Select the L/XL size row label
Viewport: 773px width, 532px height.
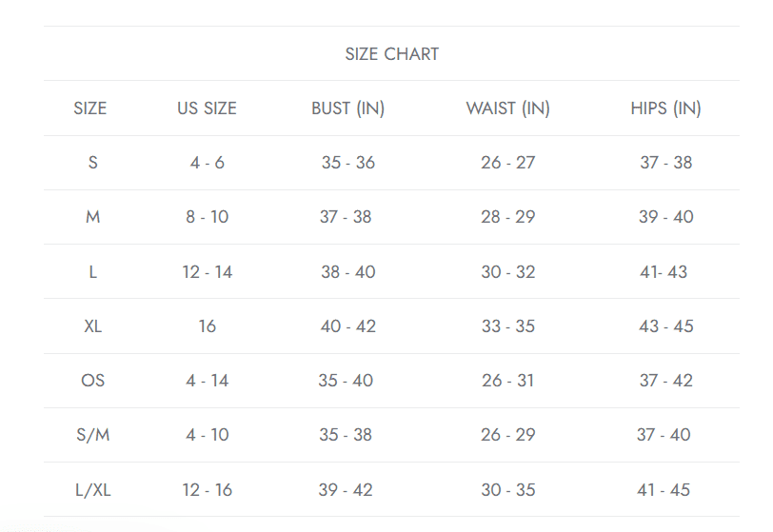click(x=92, y=489)
